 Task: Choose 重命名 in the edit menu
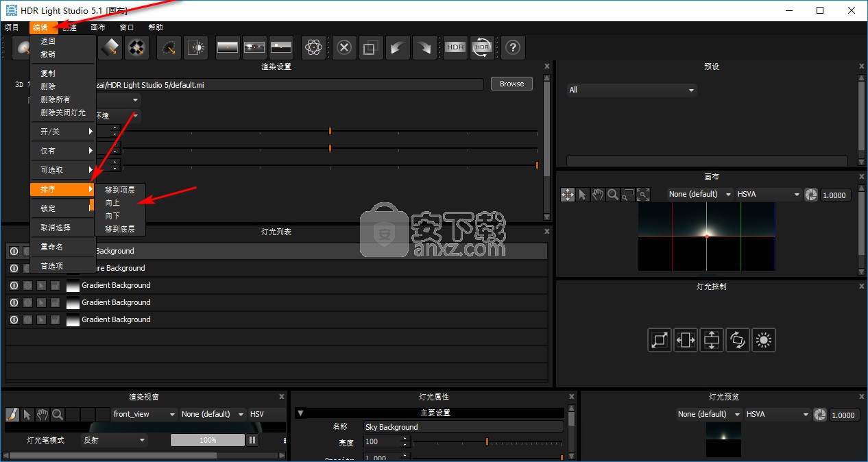pyautogui.click(x=62, y=247)
